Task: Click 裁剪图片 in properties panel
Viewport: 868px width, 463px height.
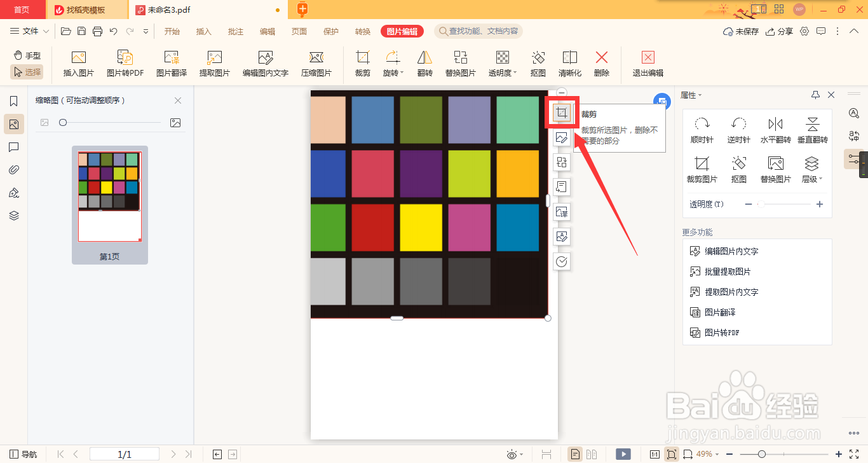Action: pos(702,170)
